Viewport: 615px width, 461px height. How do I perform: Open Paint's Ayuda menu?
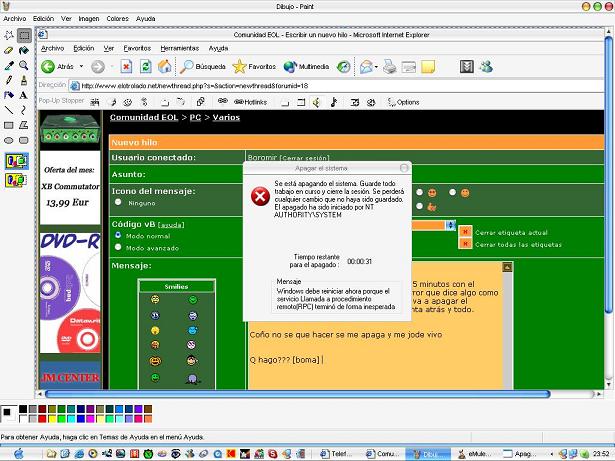click(x=146, y=19)
